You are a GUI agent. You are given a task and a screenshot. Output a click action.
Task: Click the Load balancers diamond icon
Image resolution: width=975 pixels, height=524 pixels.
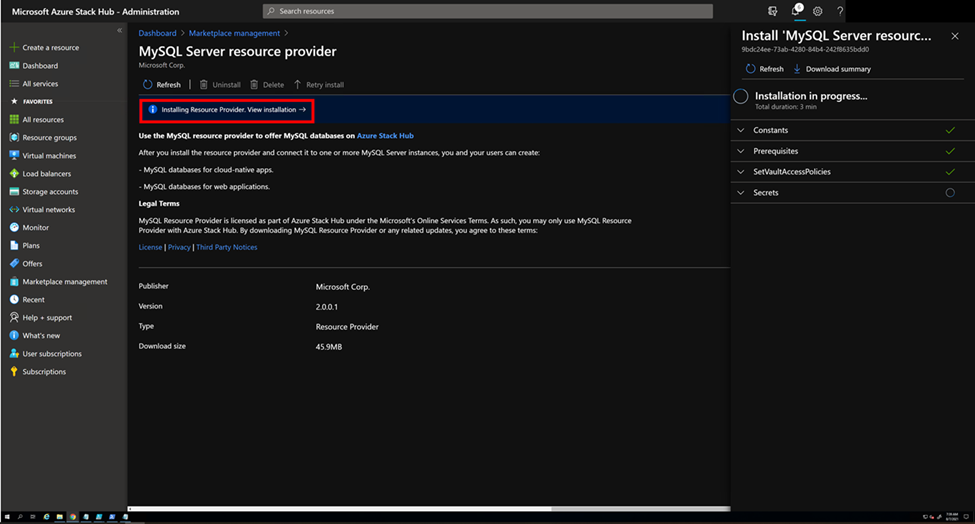point(14,173)
